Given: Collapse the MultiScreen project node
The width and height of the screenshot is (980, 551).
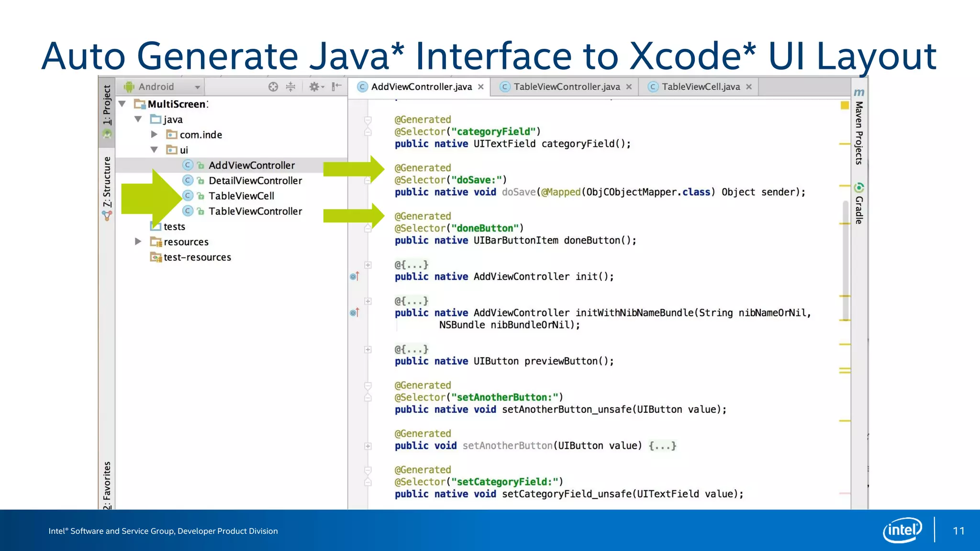Looking at the screenshot, I should pos(122,104).
